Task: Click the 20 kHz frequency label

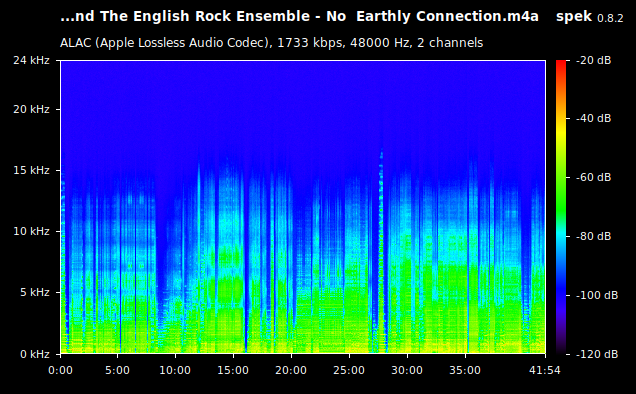Action: (x=31, y=110)
